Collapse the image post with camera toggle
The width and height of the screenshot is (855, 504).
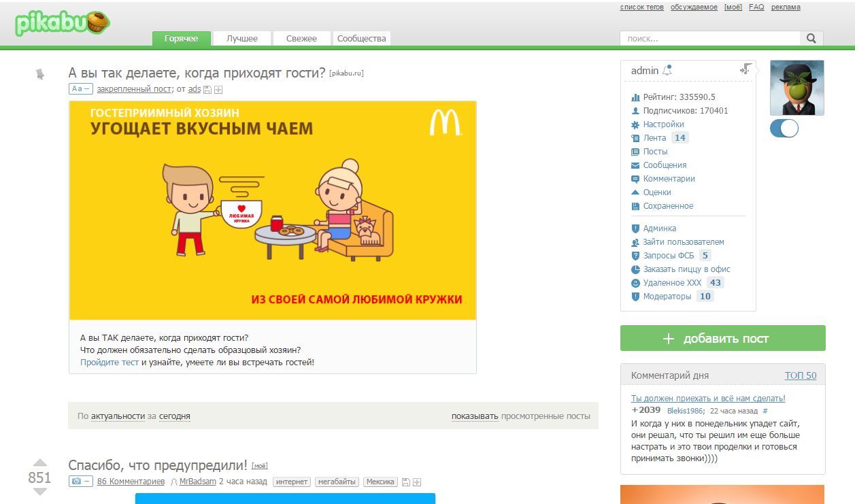[80, 482]
